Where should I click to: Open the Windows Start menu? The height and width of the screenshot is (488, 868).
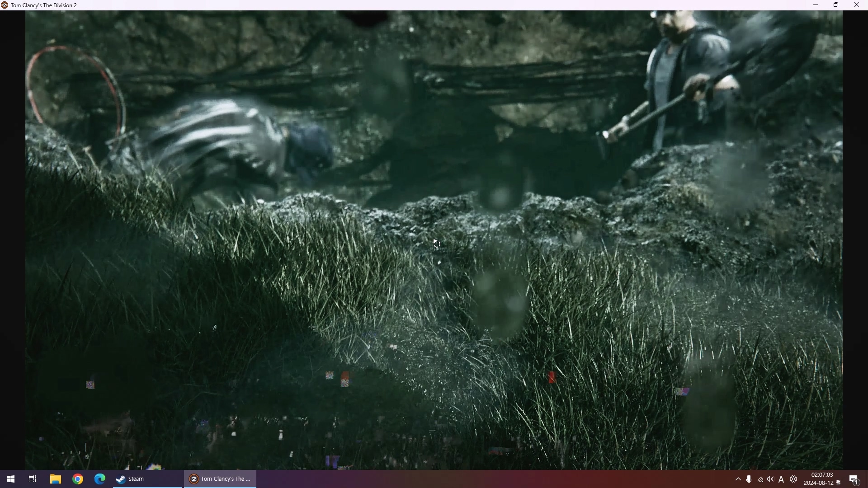pos(11,479)
